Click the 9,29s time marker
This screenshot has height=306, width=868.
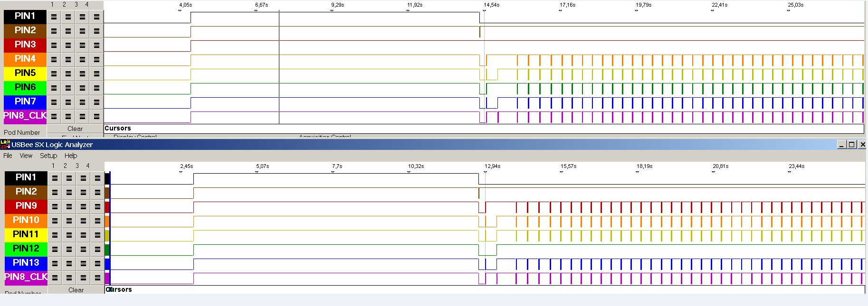pyautogui.click(x=337, y=5)
